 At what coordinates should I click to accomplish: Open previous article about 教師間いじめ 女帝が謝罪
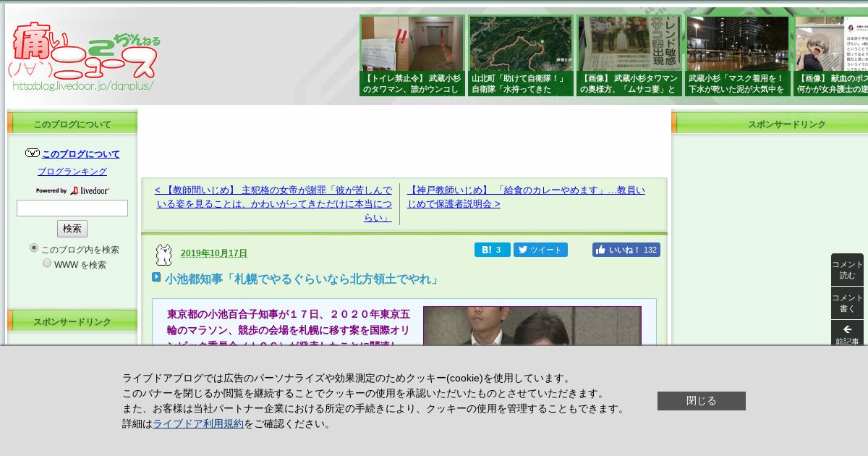(x=273, y=204)
